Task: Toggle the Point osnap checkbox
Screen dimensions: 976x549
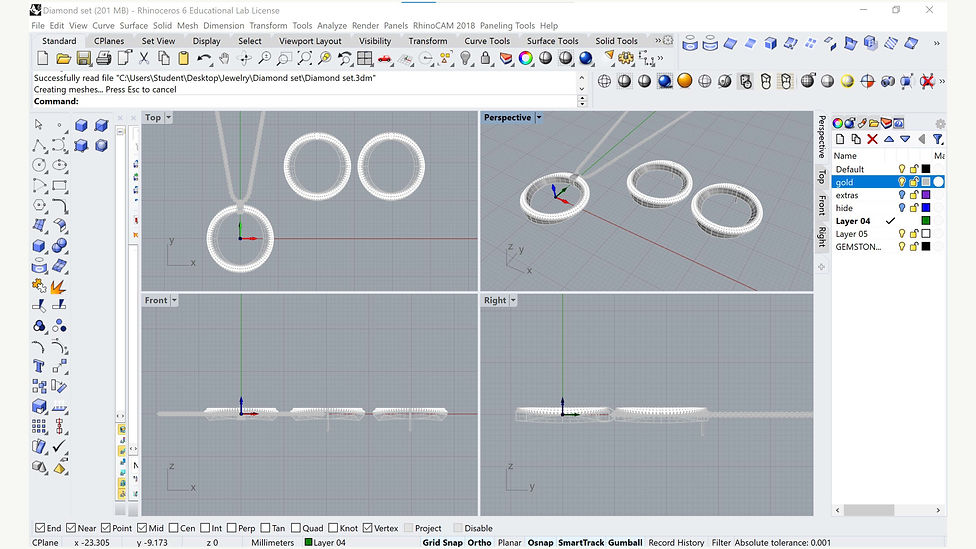Action: [x=106, y=528]
